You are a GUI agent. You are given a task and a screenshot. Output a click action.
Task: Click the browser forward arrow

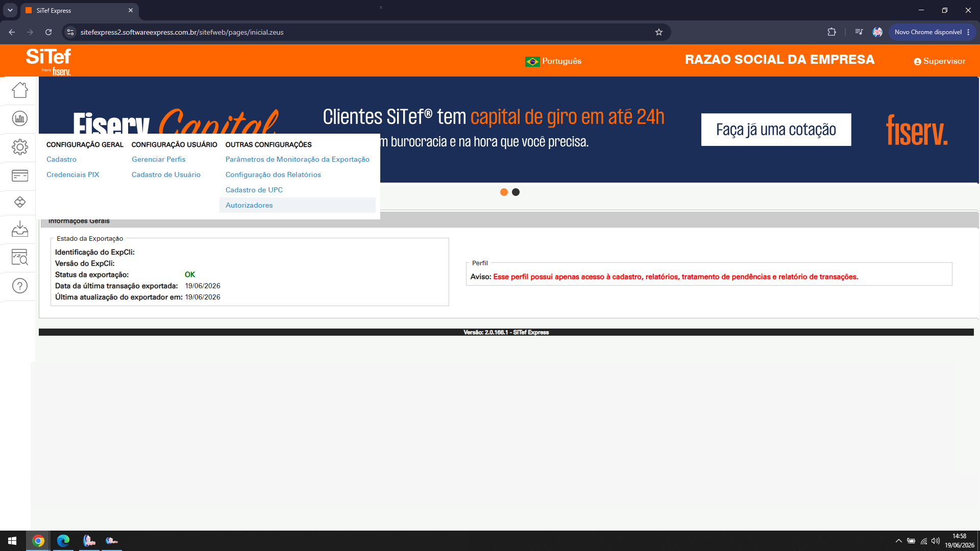(x=30, y=32)
